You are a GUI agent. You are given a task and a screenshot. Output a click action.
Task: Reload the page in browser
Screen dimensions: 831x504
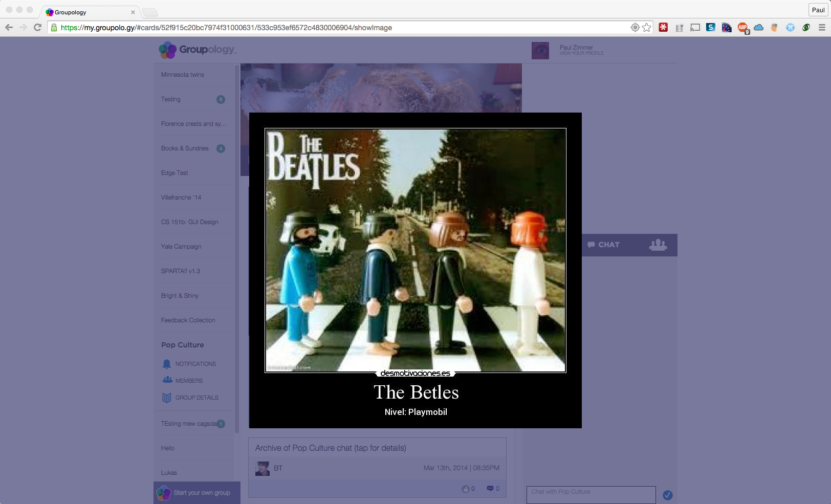(37, 28)
